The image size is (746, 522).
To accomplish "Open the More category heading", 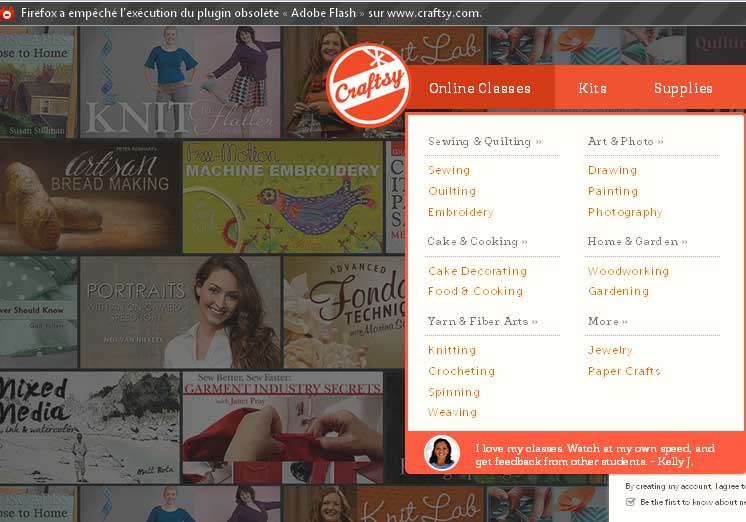I will pyautogui.click(x=607, y=321).
